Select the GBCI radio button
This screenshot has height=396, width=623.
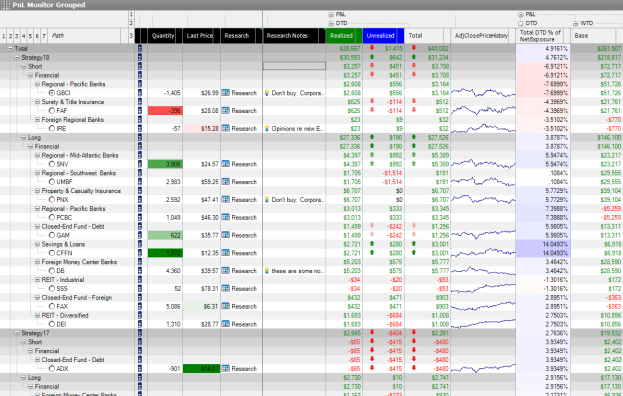tap(52, 93)
